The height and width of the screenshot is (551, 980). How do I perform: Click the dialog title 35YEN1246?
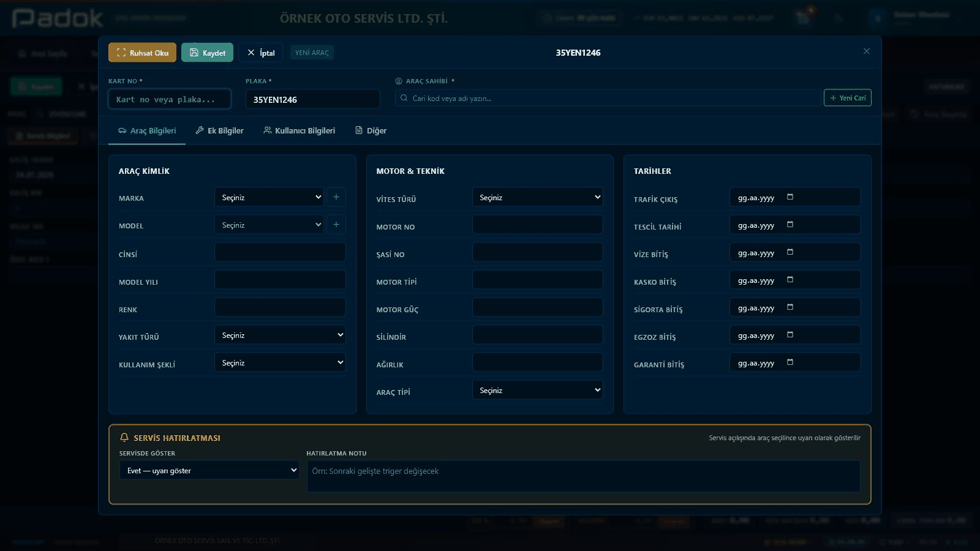pos(578,53)
